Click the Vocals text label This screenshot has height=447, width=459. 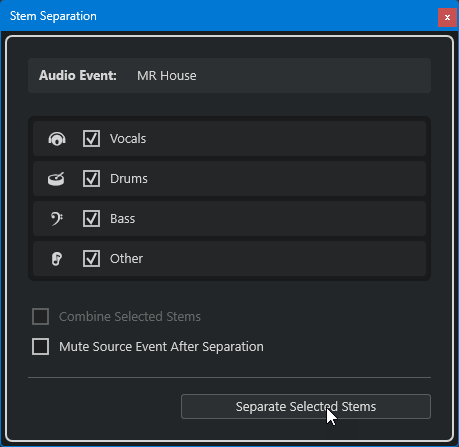click(128, 139)
